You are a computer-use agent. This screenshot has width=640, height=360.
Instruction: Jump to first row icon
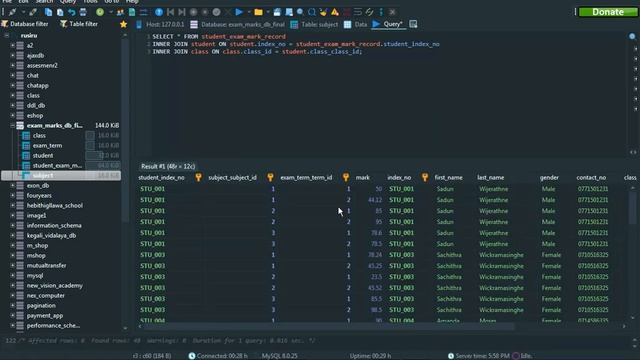pyautogui.click(x=171, y=12)
